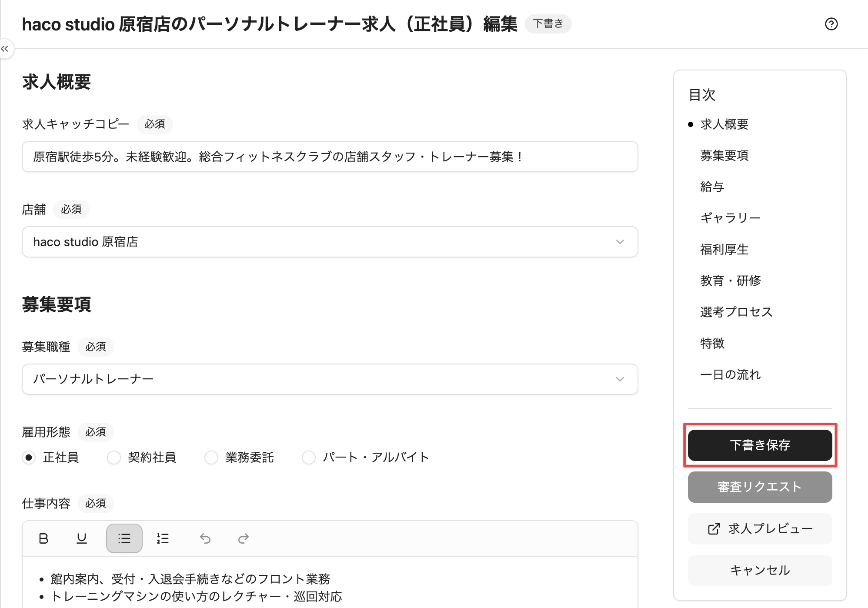Click the 求人キャッチコピー text input field
This screenshot has width=868, height=608.
(x=330, y=157)
